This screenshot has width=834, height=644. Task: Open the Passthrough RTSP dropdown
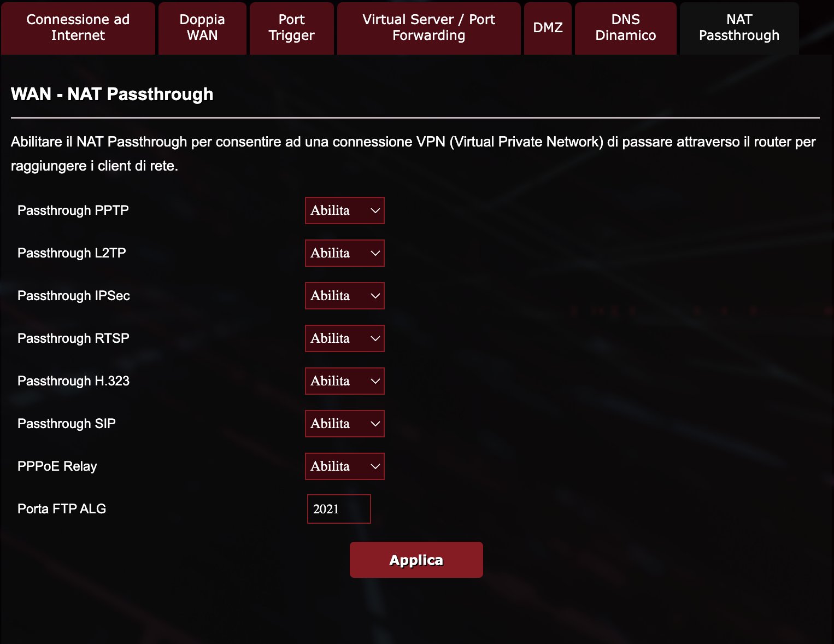click(344, 338)
